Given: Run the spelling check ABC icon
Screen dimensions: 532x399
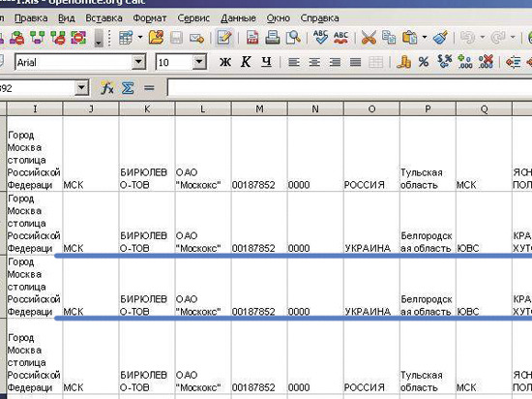Looking at the screenshot, I should tap(320, 38).
